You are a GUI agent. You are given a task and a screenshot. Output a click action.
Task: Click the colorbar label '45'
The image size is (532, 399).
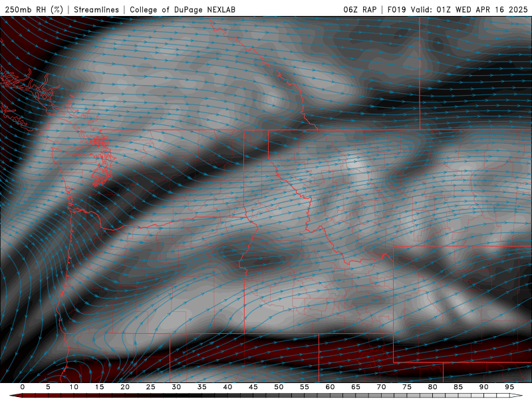(253, 387)
